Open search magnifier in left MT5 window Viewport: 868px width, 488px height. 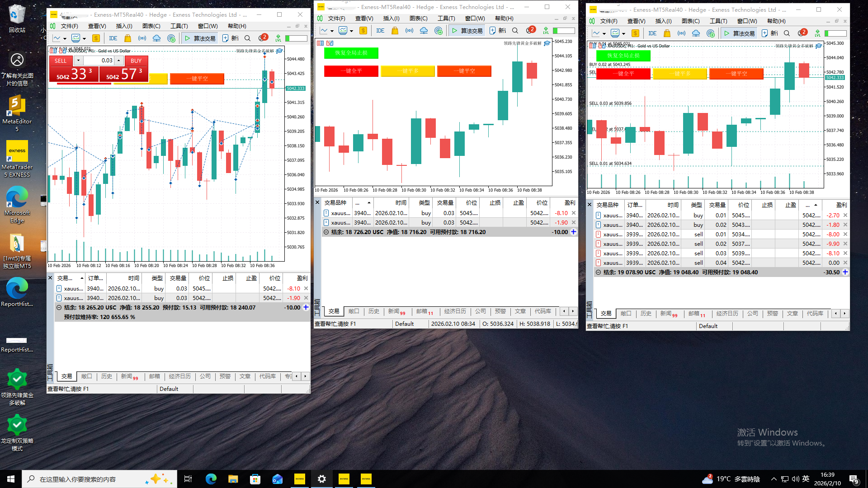pyautogui.click(x=247, y=38)
